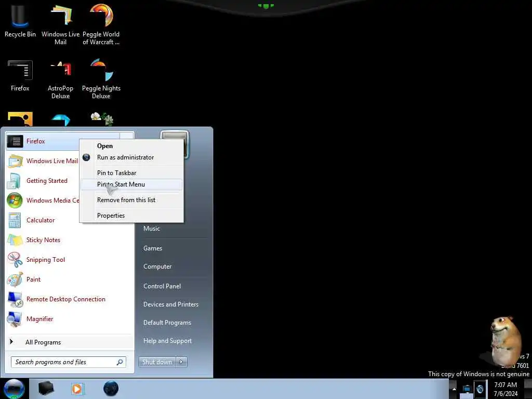Image resolution: width=532 pixels, height=399 pixels.
Task: Click the user account picture
Action: pyautogui.click(x=174, y=144)
